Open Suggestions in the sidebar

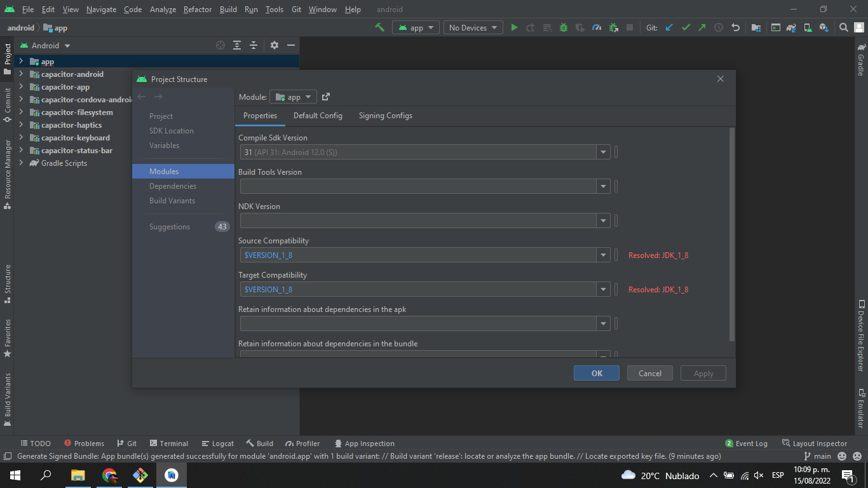(183, 227)
